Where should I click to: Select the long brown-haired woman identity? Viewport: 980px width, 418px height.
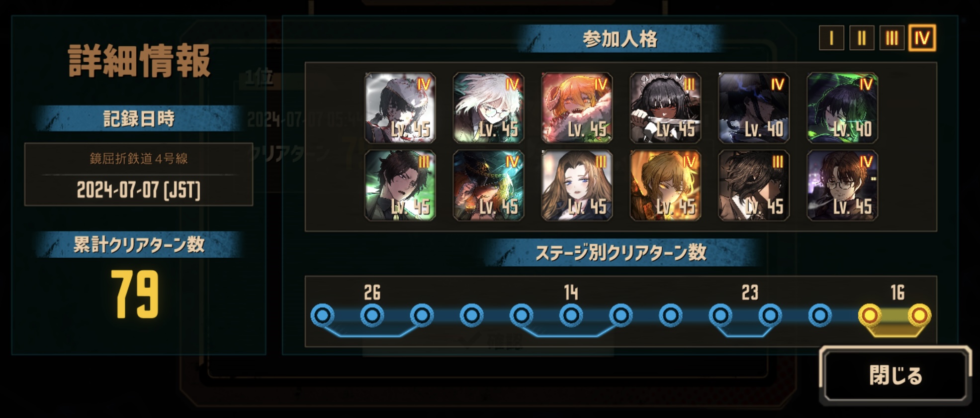point(577,186)
